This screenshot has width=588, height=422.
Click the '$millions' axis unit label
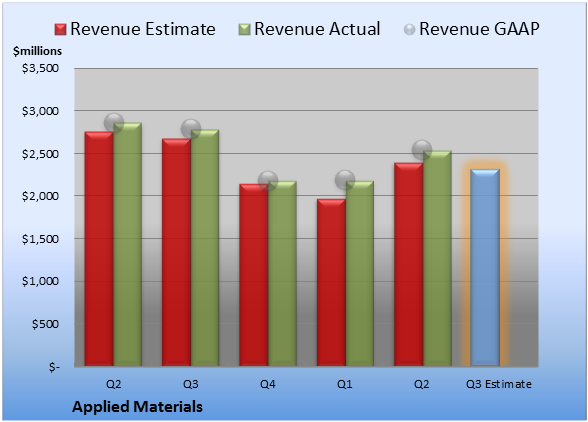tap(37, 51)
